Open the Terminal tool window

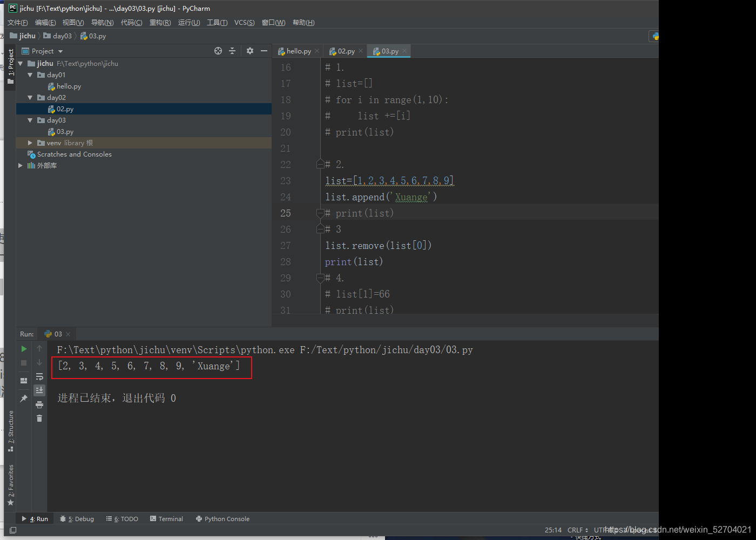pyautogui.click(x=166, y=519)
